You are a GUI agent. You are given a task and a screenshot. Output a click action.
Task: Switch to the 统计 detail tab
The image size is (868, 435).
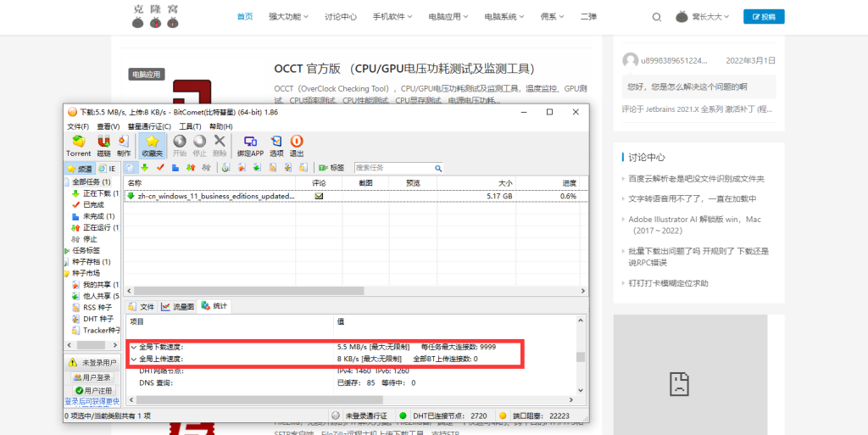pyautogui.click(x=215, y=305)
